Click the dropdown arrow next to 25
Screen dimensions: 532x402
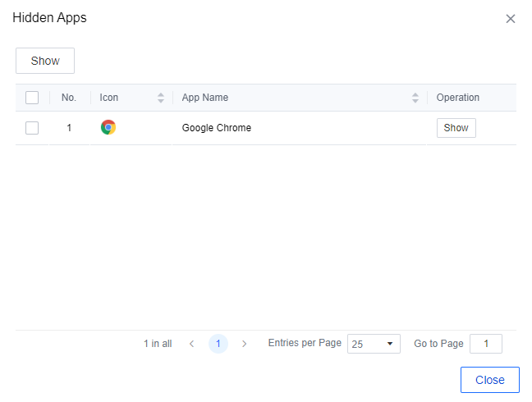pos(389,344)
